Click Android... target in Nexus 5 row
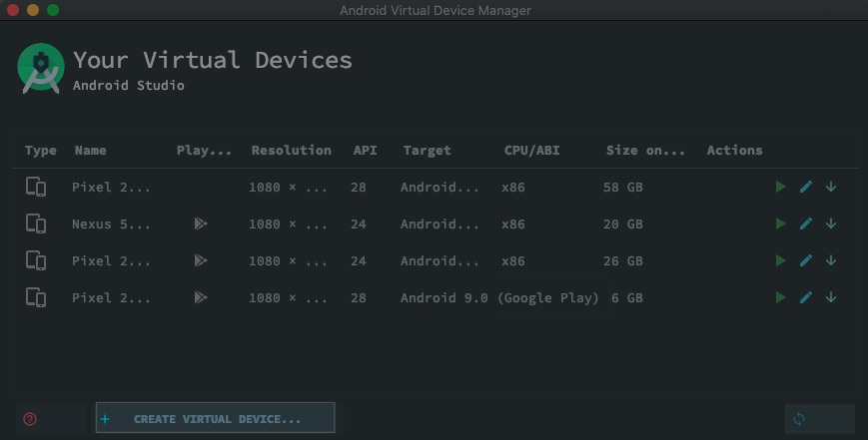The width and height of the screenshot is (868, 440). click(439, 223)
